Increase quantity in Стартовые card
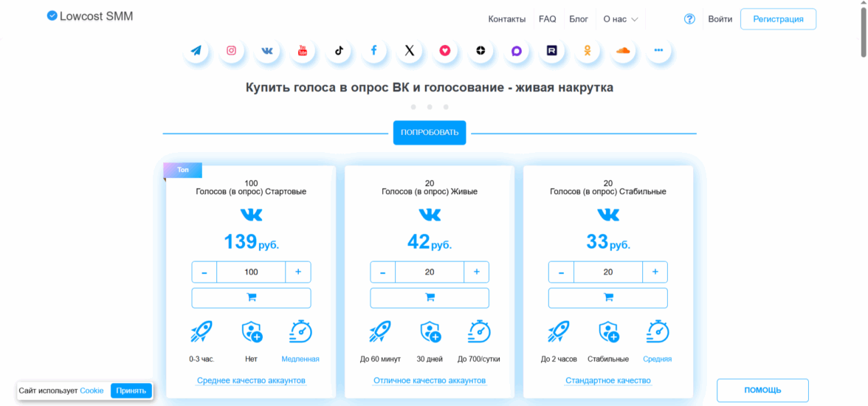The image size is (868, 406). pyautogui.click(x=298, y=272)
